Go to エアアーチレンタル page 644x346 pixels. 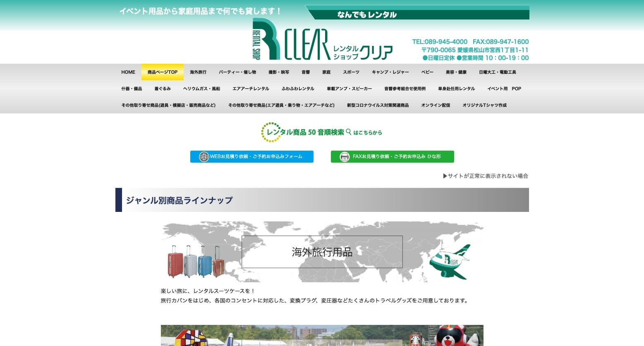(x=251, y=89)
